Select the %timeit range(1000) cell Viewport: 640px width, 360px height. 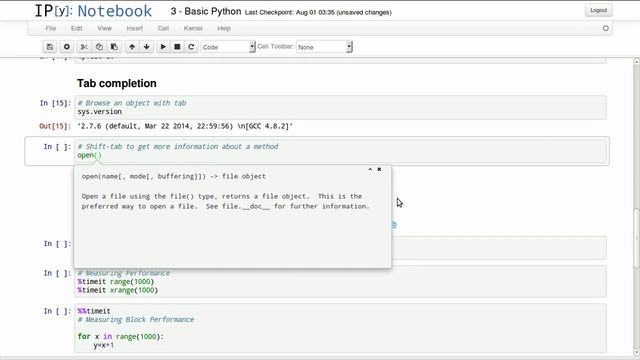click(340, 282)
